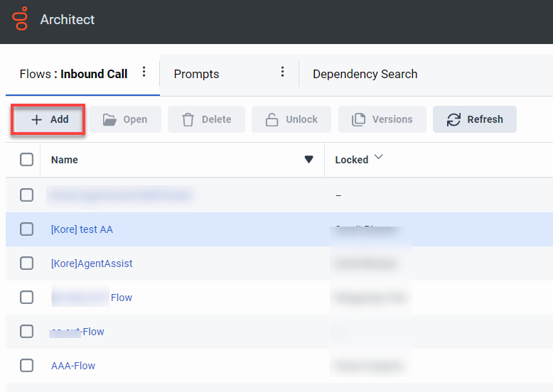
Task: Toggle the select-all checkbox in header
Action: pyautogui.click(x=26, y=160)
